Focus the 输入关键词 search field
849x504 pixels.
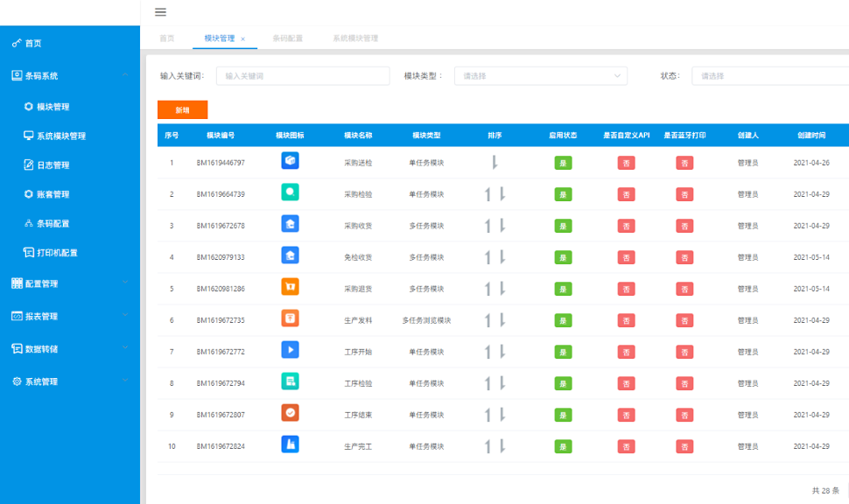click(303, 76)
